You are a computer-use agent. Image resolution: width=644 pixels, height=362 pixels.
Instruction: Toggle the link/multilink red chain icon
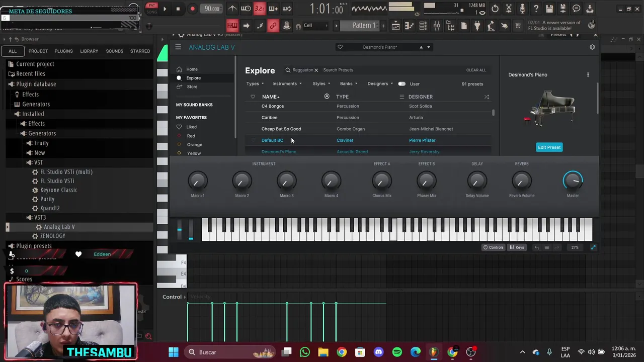(x=273, y=26)
